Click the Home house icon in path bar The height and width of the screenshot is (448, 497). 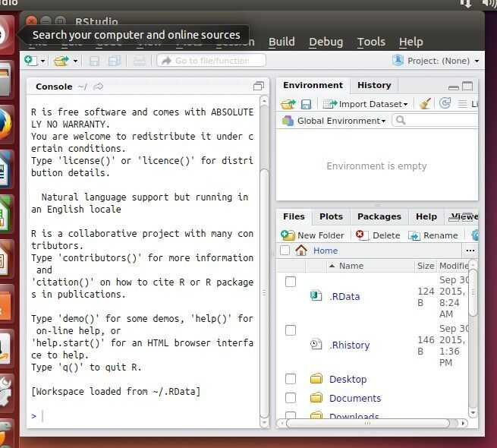[x=300, y=251]
